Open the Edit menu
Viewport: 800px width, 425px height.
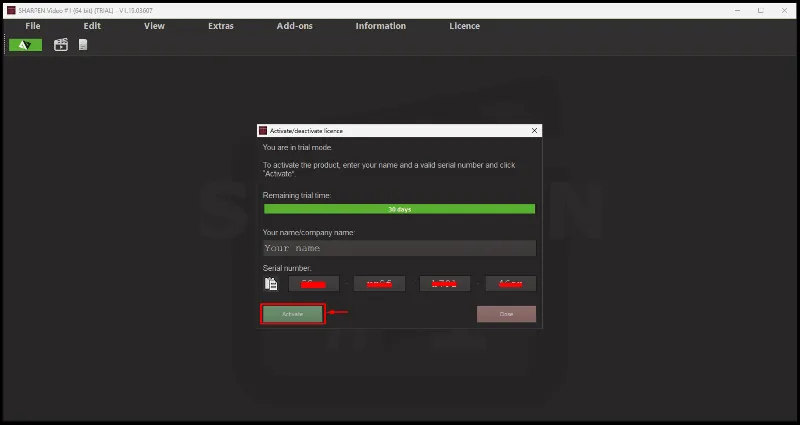[x=92, y=26]
